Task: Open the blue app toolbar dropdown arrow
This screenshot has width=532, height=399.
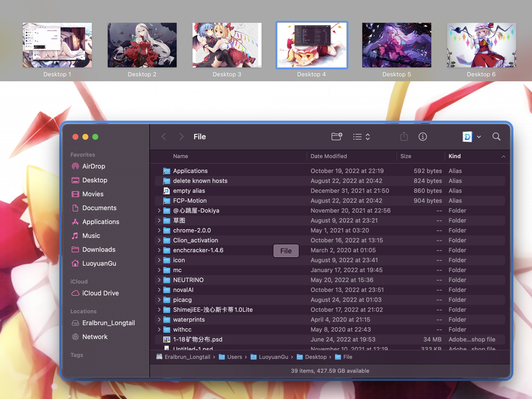Action: [x=479, y=137]
